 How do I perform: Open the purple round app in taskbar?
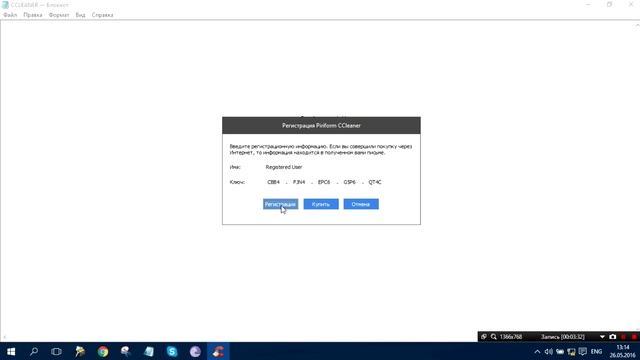[195, 351]
